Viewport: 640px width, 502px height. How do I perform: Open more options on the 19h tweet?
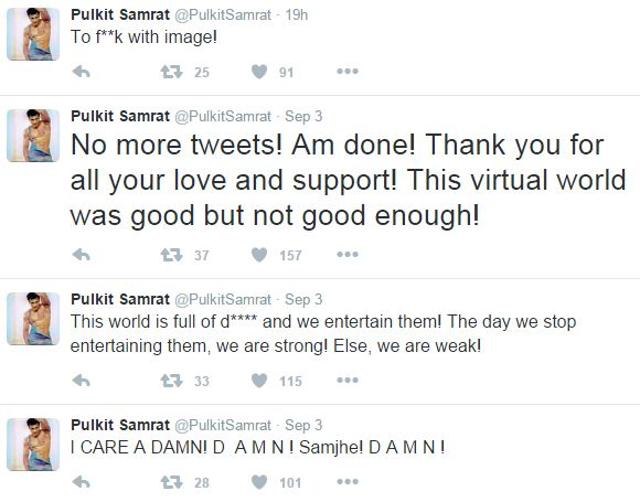[x=348, y=71]
